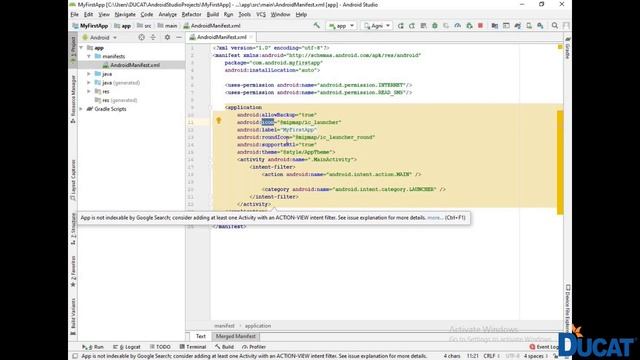The width and height of the screenshot is (640, 360).
Task: Toggle the Resource Manager side tab
Action: tap(73, 98)
